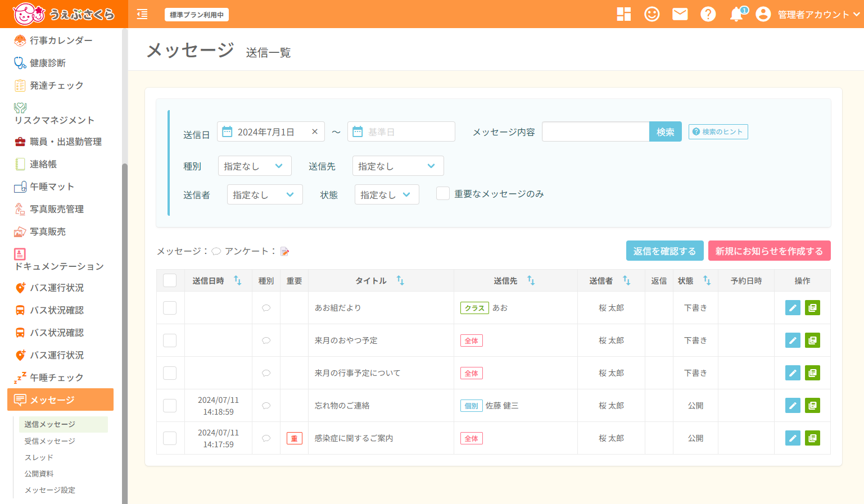
Task: Check the あお組だより row checkbox
Action: click(x=170, y=308)
